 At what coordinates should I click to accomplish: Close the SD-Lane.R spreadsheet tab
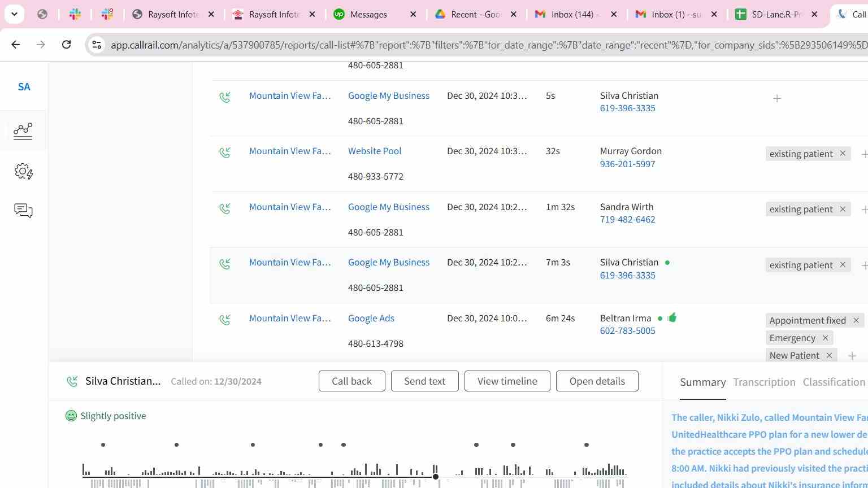[x=814, y=14]
